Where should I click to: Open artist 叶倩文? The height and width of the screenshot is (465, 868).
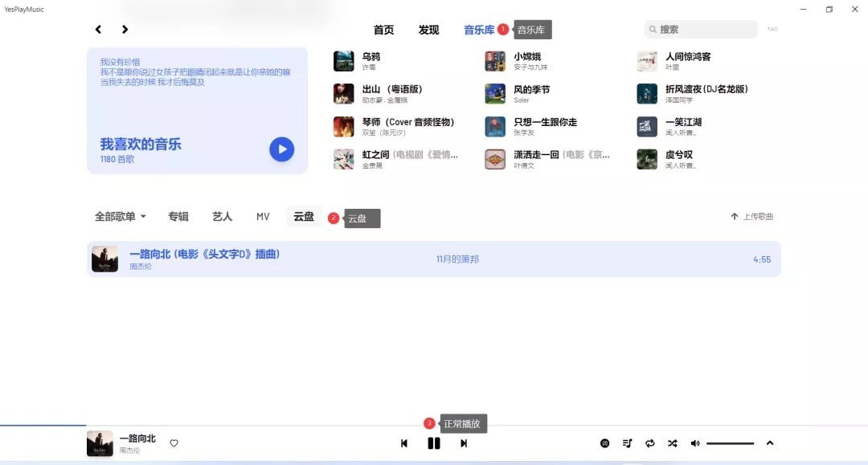[x=524, y=165]
